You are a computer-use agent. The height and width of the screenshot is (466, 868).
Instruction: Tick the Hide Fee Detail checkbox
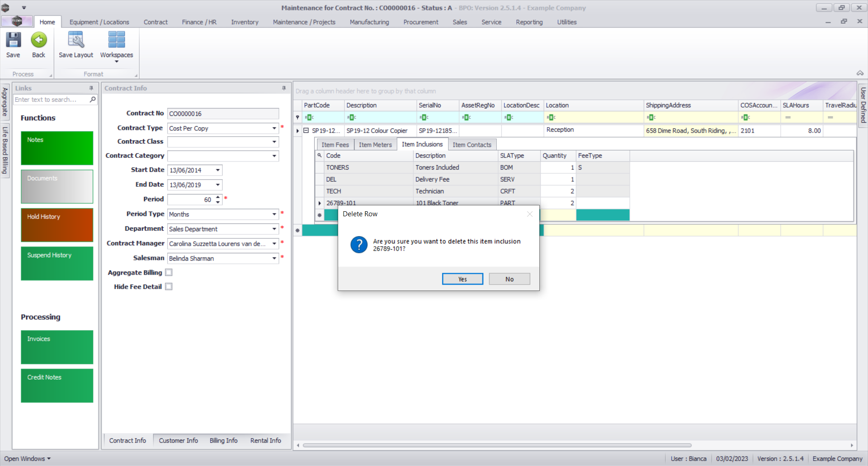169,286
